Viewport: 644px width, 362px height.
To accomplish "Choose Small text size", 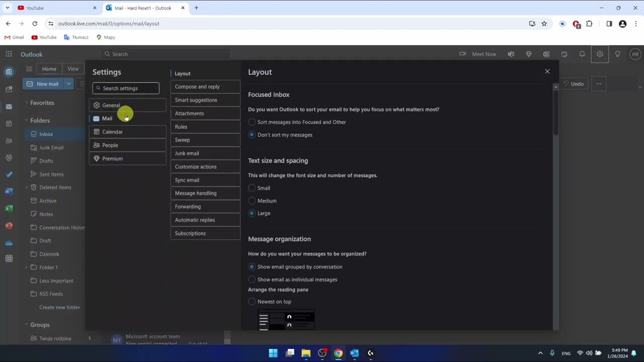I will click(x=252, y=188).
